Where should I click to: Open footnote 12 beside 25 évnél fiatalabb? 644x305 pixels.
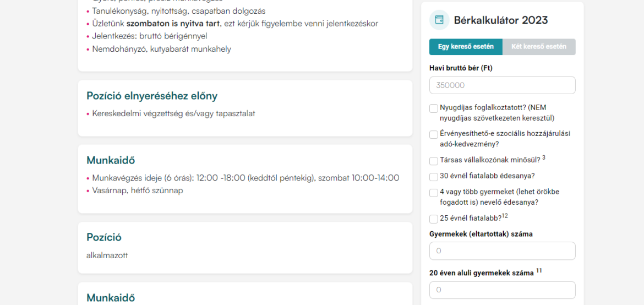tap(505, 216)
